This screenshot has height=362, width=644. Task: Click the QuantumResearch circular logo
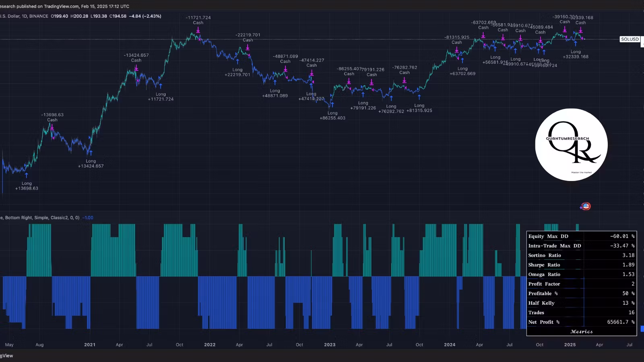pyautogui.click(x=571, y=145)
